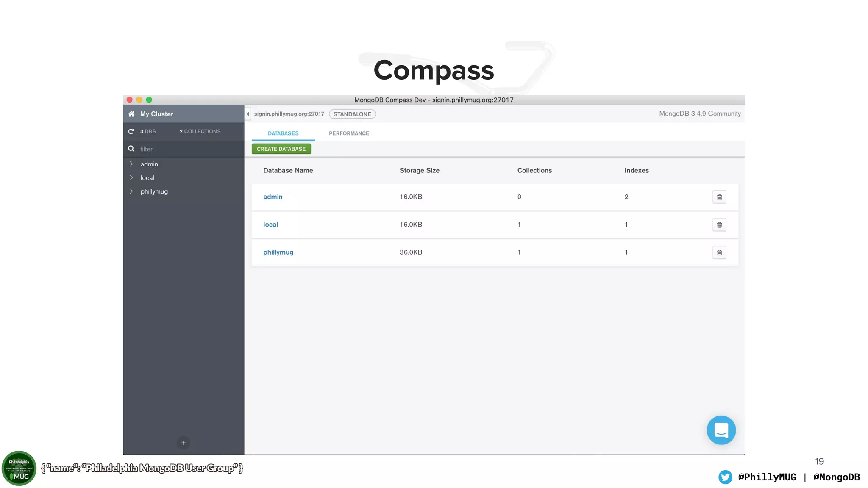868x488 pixels.
Task: Click the signin.phillymug.org:27017 host label
Action: 289,114
